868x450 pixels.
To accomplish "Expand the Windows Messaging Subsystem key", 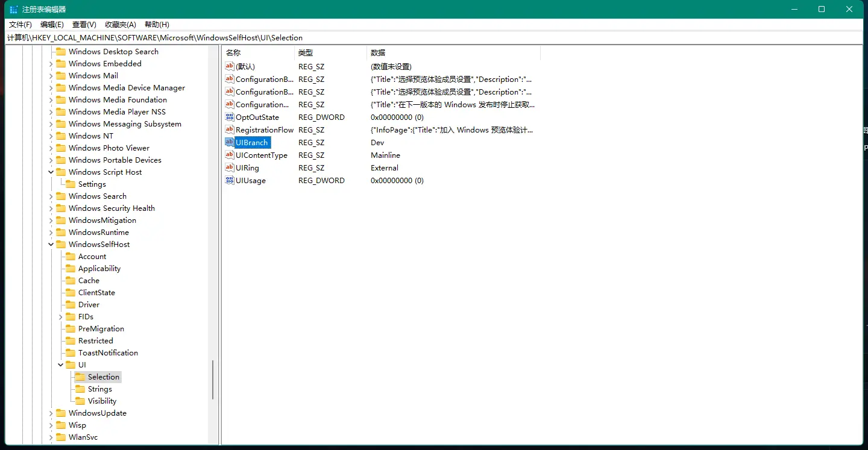I will point(51,124).
